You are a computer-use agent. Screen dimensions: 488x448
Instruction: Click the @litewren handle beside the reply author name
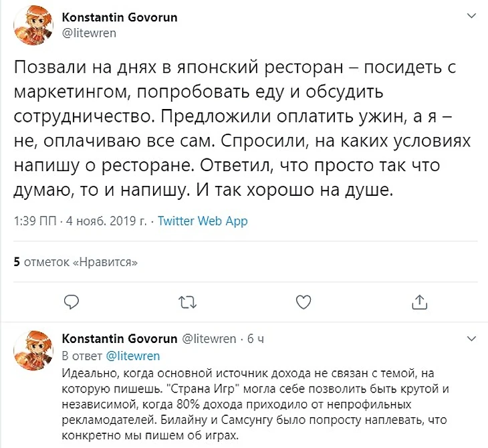pyautogui.click(x=209, y=339)
